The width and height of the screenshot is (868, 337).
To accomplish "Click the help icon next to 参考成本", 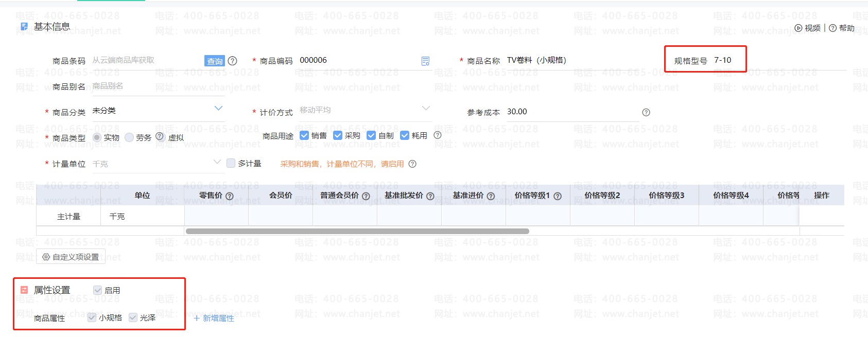I will pos(646,112).
